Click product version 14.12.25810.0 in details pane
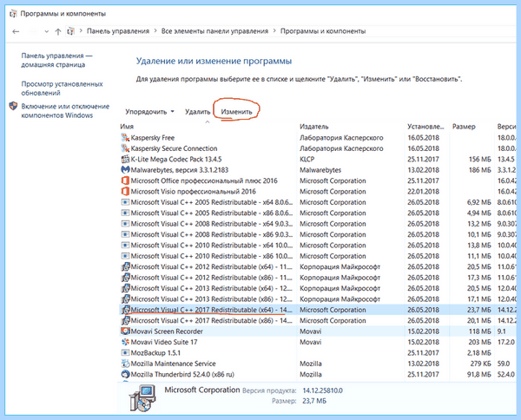Viewport: 521px width, 420px height. [322, 390]
